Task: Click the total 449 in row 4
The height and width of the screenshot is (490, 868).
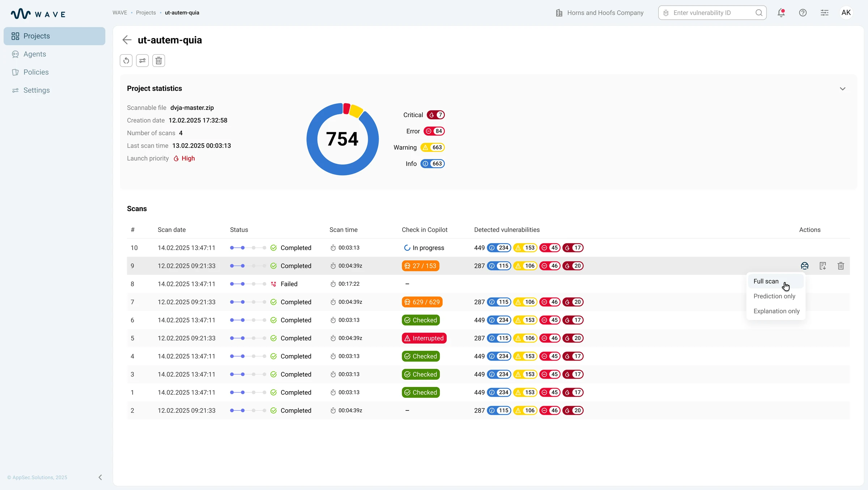Action: (x=479, y=356)
